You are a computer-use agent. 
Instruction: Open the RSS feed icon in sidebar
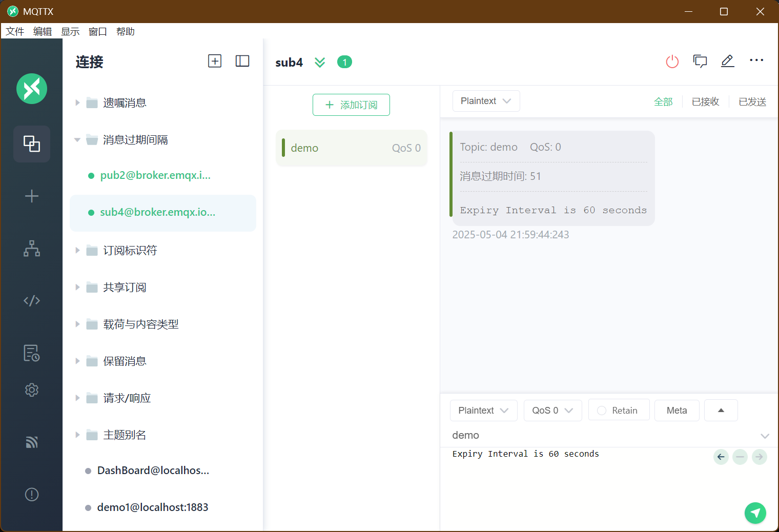click(32, 442)
